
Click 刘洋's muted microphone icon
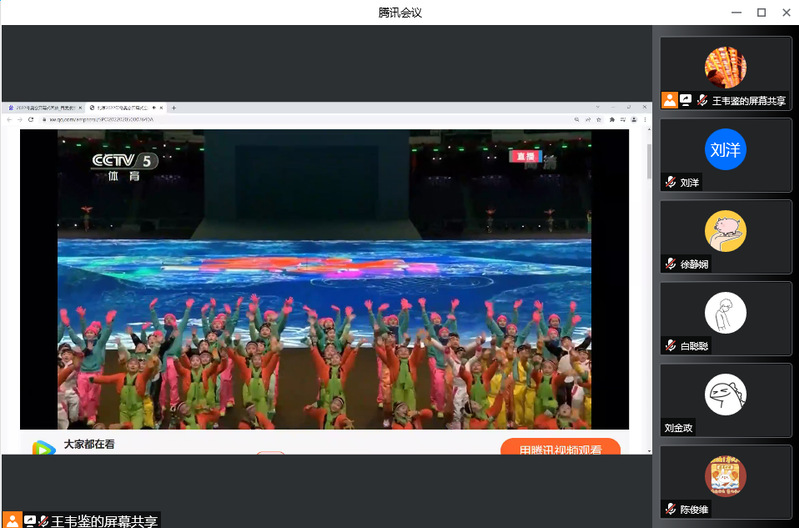coord(671,182)
